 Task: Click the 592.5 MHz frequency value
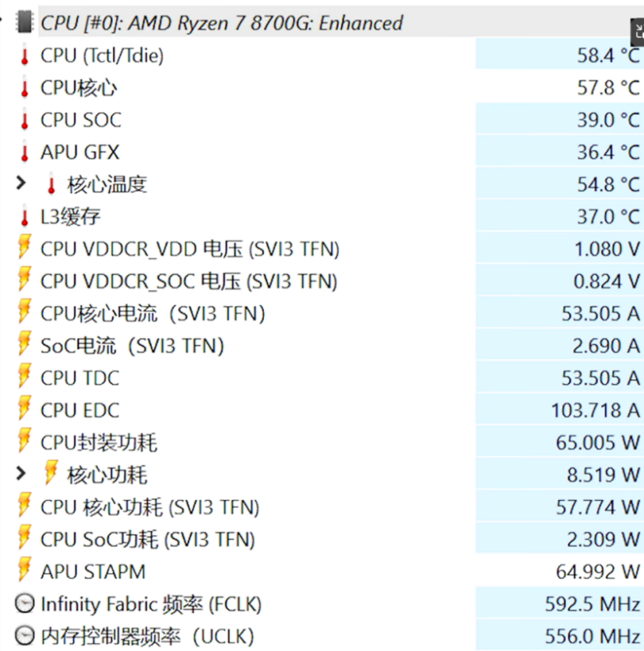tap(593, 604)
